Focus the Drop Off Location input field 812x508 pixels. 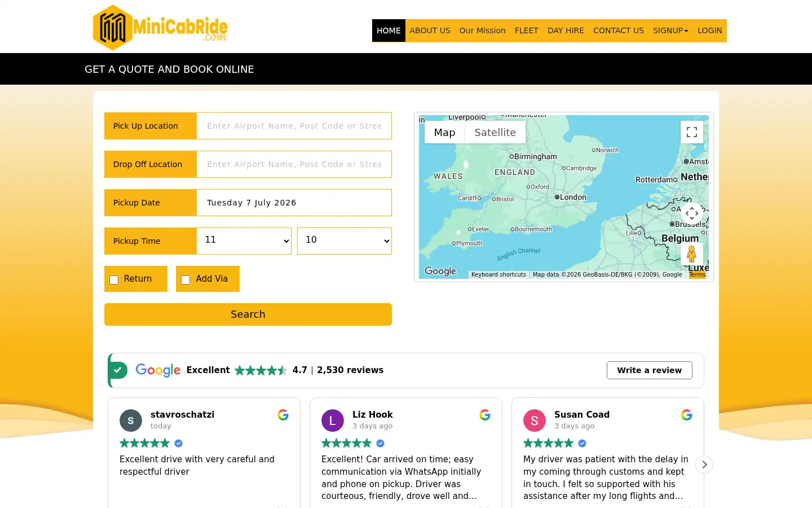(x=294, y=164)
